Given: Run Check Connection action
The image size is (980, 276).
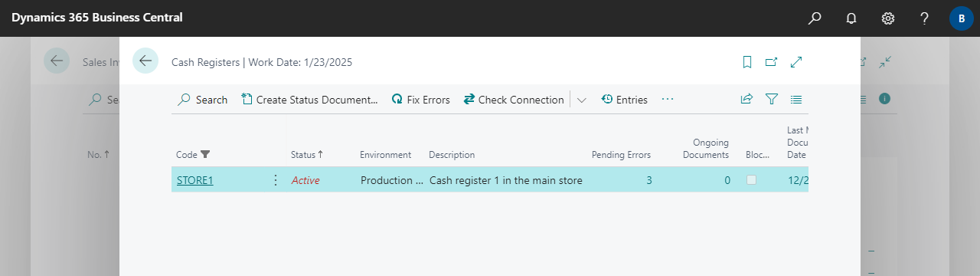Looking at the screenshot, I should click(x=514, y=100).
